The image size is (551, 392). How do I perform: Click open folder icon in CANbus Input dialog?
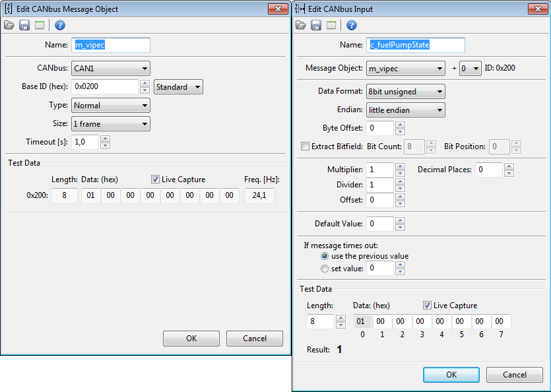coord(300,25)
